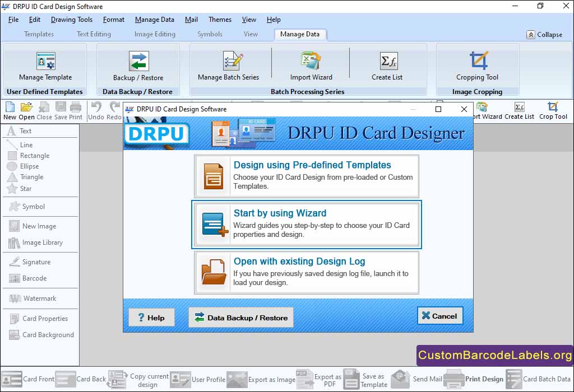Screen dimensions: 574x392
Task: Click the Undo toolbar icon
Action: pos(96,111)
